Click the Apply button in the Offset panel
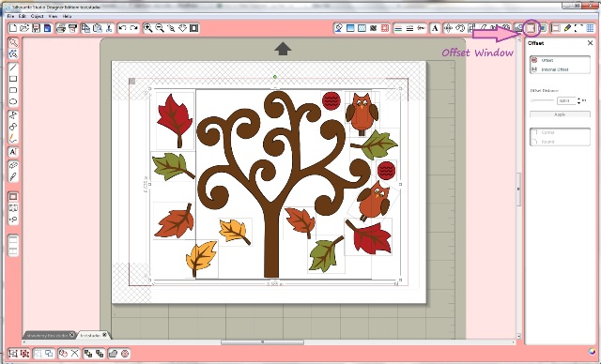Image resolution: width=601 pixels, height=364 pixels. point(560,114)
